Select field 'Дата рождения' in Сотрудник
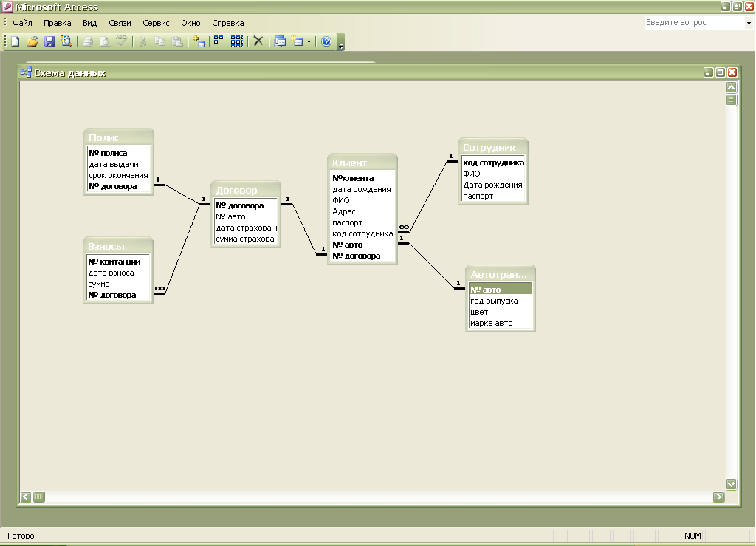This screenshot has height=546, width=756. (492, 185)
